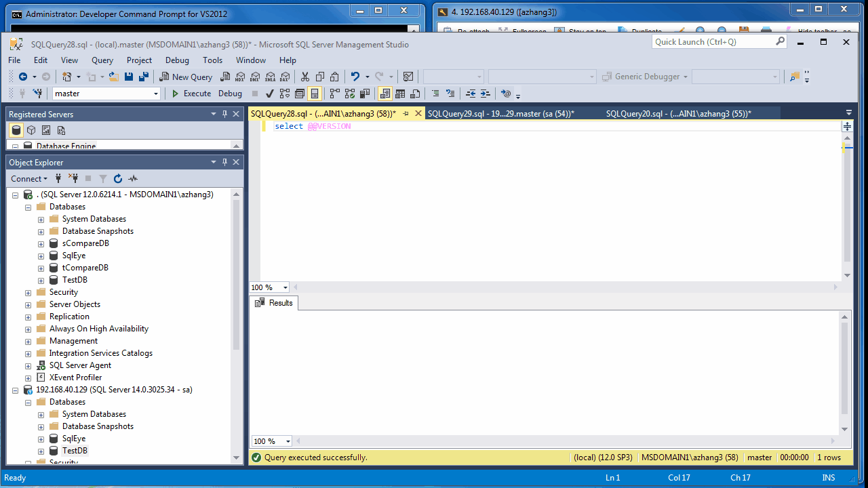Click the Navigate Backward arrow icon
The height and width of the screenshot is (488, 868).
23,77
